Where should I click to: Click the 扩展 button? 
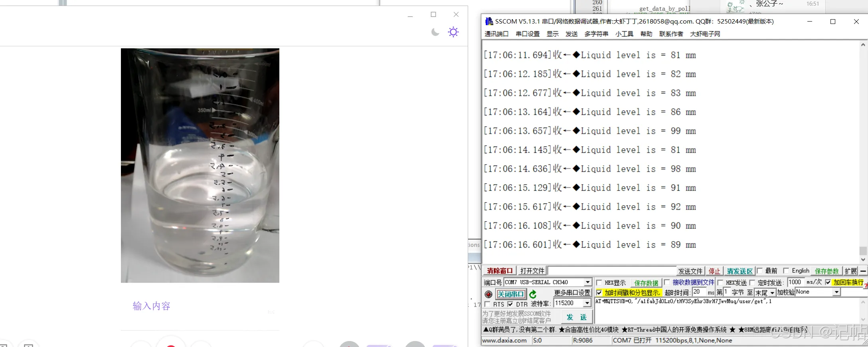click(x=850, y=272)
